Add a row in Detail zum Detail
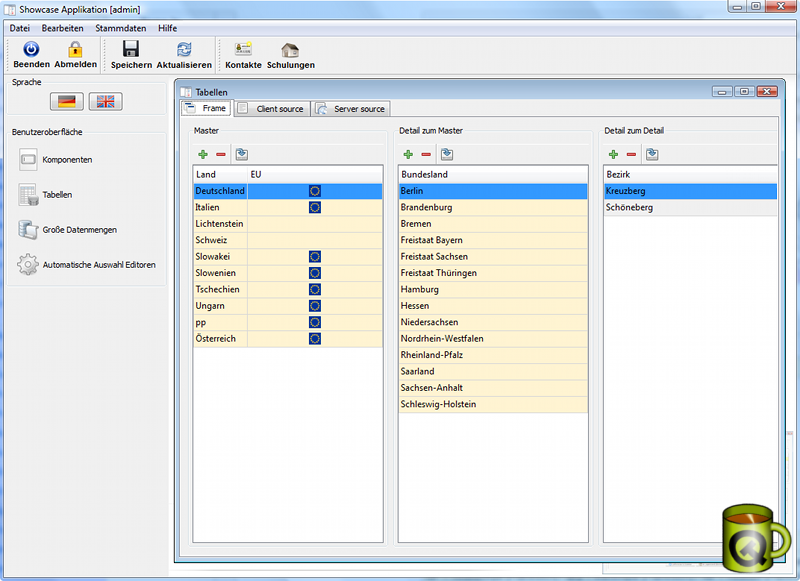 point(613,155)
